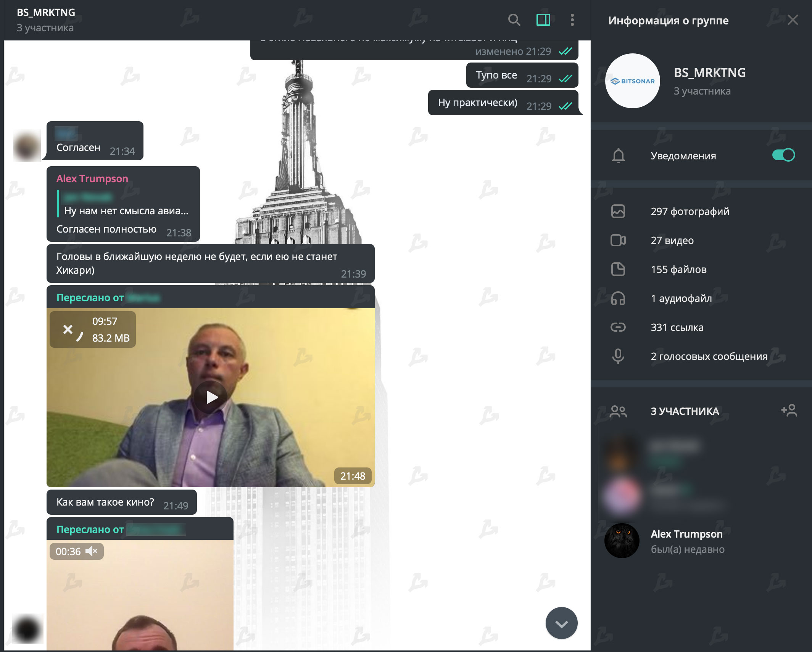Open the 331 ссылка links section
Viewport: 812px width, 652px height.
point(677,327)
